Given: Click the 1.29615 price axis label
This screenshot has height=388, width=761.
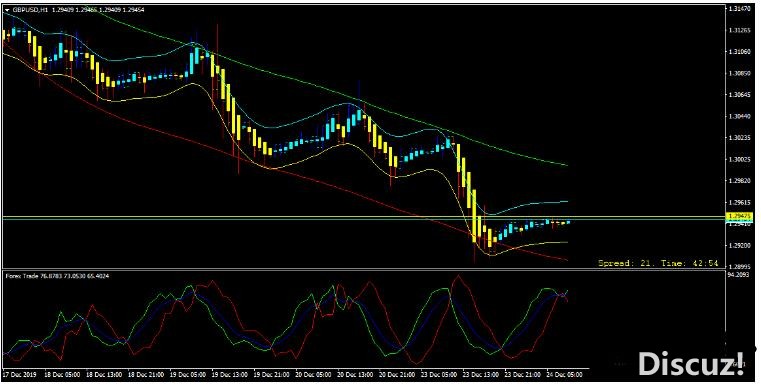Looking at the screenshot, I should [x=739, y=202].
